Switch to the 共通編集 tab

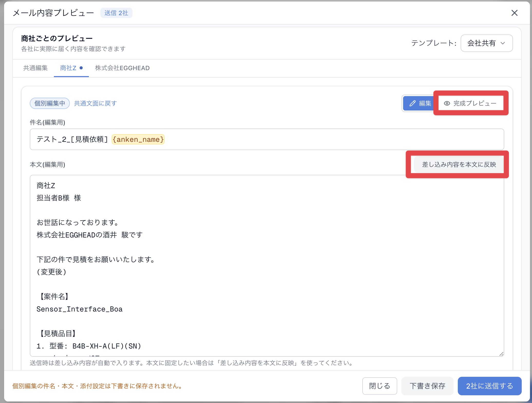click(x=35, y=68)
